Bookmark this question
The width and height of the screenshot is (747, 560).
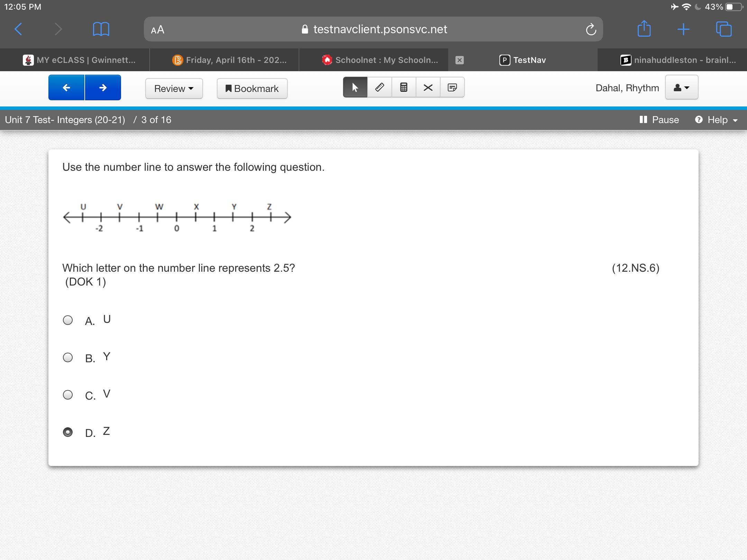pyautogui.click(x=252, y=88)
